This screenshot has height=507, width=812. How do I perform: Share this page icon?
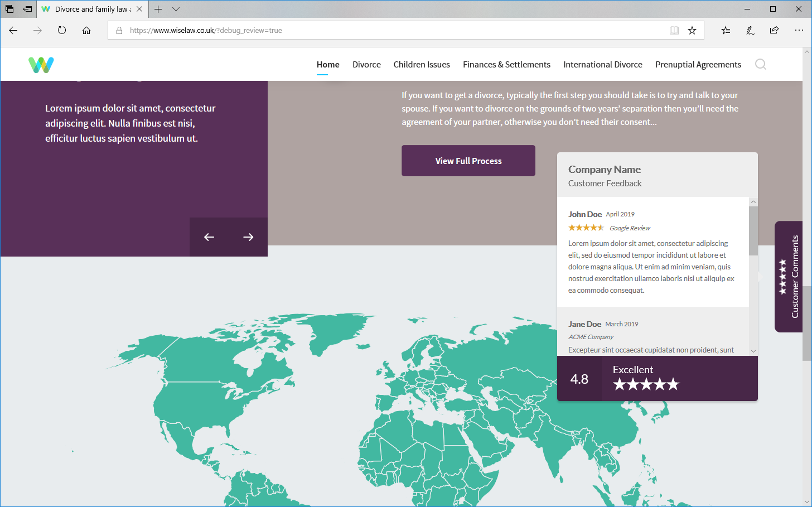(x=774, y=30)
